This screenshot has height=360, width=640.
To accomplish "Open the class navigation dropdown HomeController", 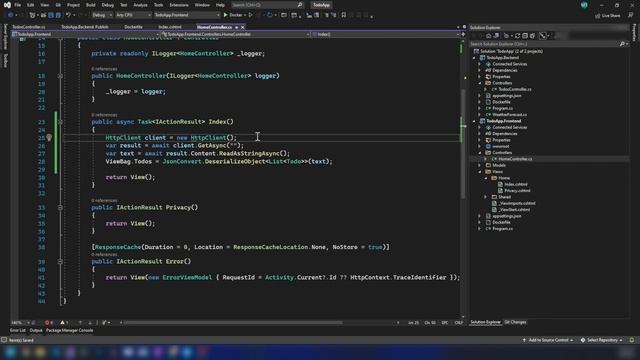I will coord(236,34).
